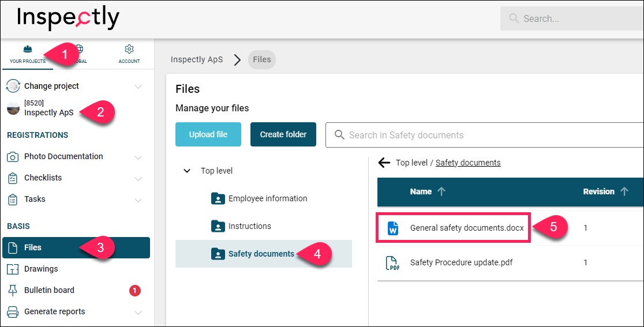Viewport: 644px width, 327px height.
Task: Select the Inspectly ApS project thumbnail
Action: (13, 108)
